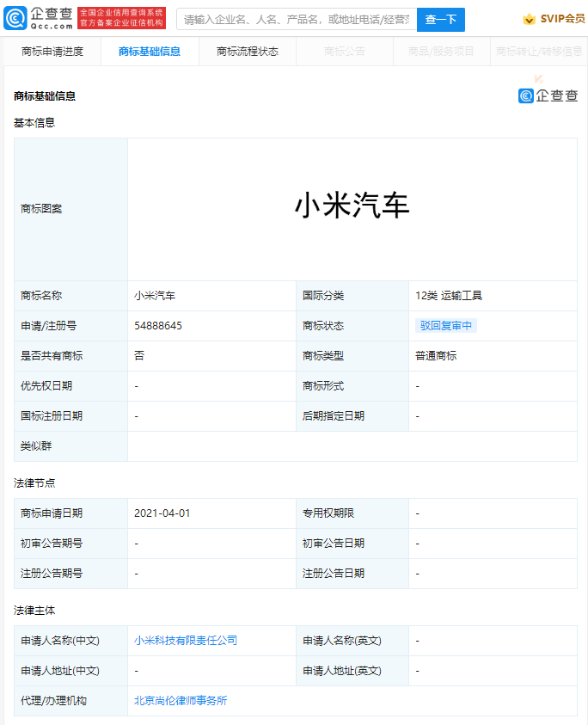Go to the 商标转让/转移信息 tab
588x725 pixels.
[x=539, y=52]
